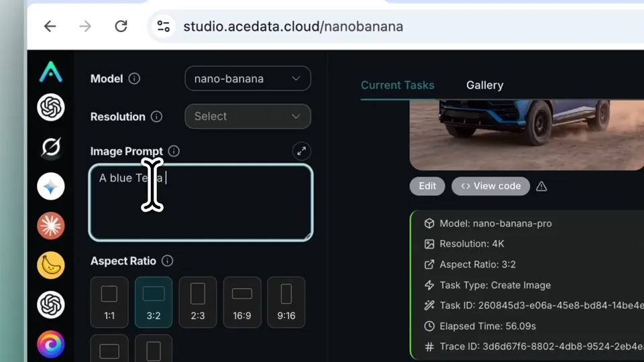Screen dimensions: 644x362
Task: Switch to the Gallery tab
Action: point(484,85)
